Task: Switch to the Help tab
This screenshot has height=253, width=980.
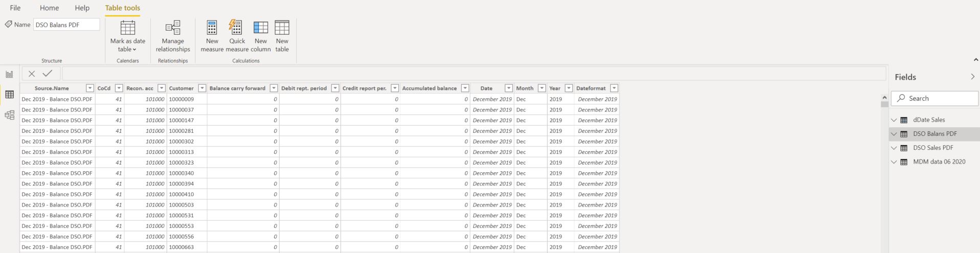Action: pyautogui.click(x=82, y=8)
